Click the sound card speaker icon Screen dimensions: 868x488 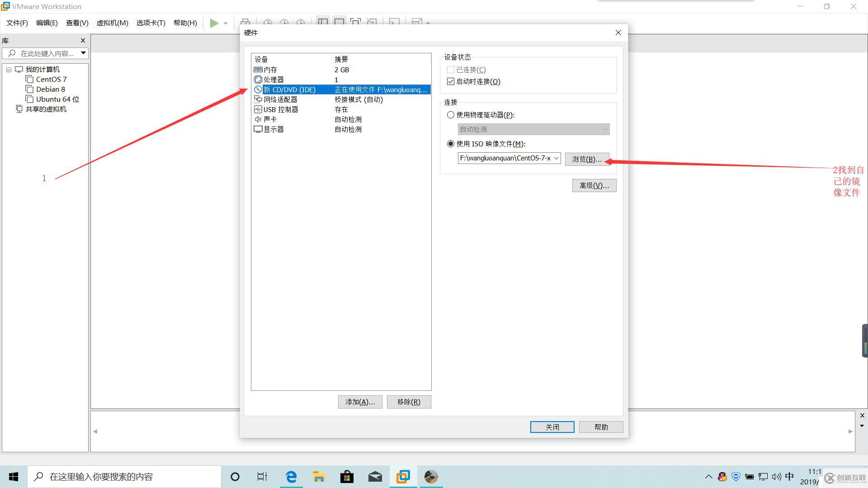(258, 119)
